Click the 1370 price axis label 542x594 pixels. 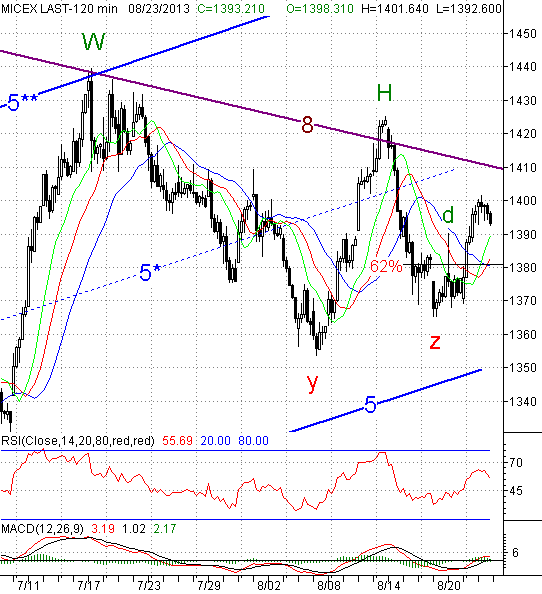coord(523,301)
